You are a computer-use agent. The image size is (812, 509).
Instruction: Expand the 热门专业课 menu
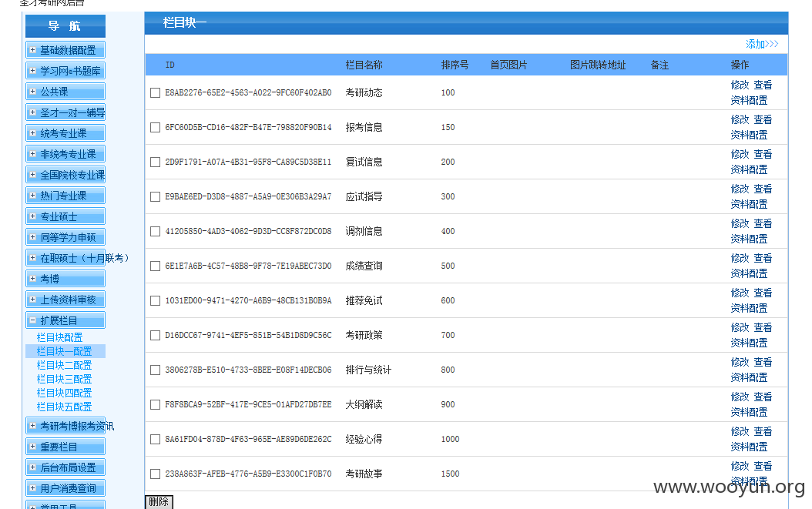65,196
